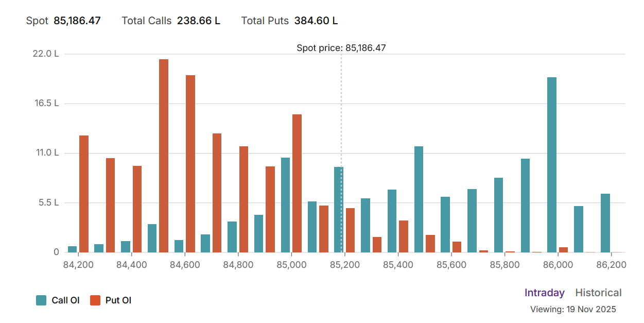Click the Viewing: 19 Nov 2025 date text
The image size is (644, 323).
tap(572, 310)
